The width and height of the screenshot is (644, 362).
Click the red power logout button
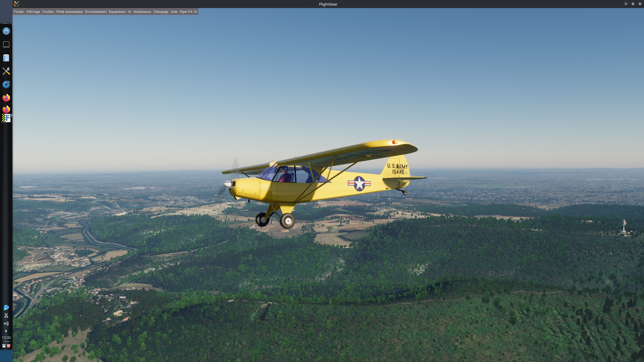click(x=9, y=346)
